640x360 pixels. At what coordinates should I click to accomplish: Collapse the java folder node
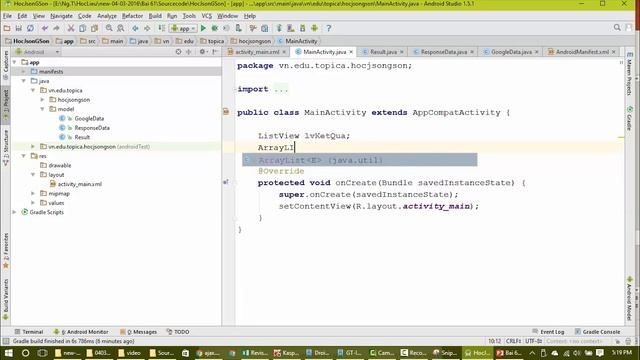coord(24,81)
